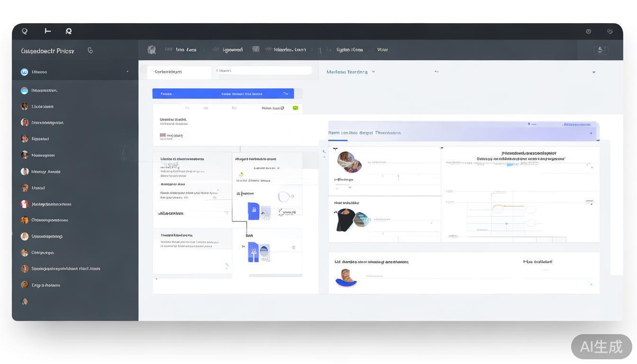Click the small green status badge
Viewport: 637px width, 364px height.
click(x=295, y=108)
